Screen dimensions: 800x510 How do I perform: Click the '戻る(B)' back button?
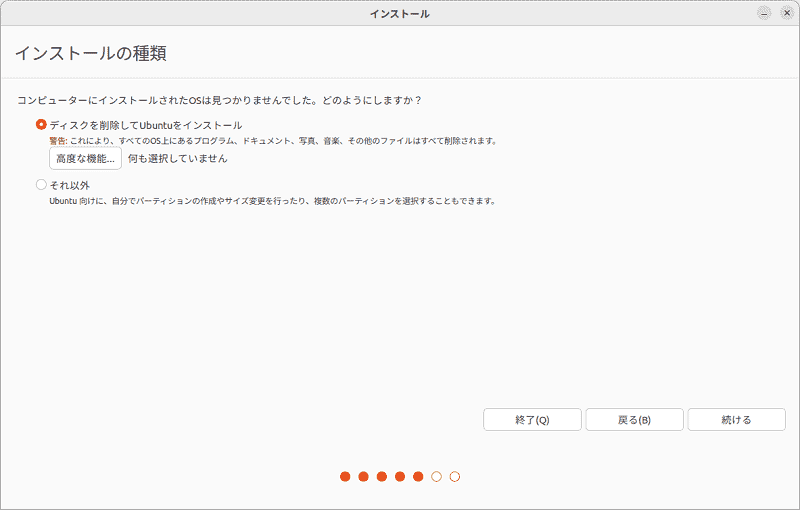point(634,420)
